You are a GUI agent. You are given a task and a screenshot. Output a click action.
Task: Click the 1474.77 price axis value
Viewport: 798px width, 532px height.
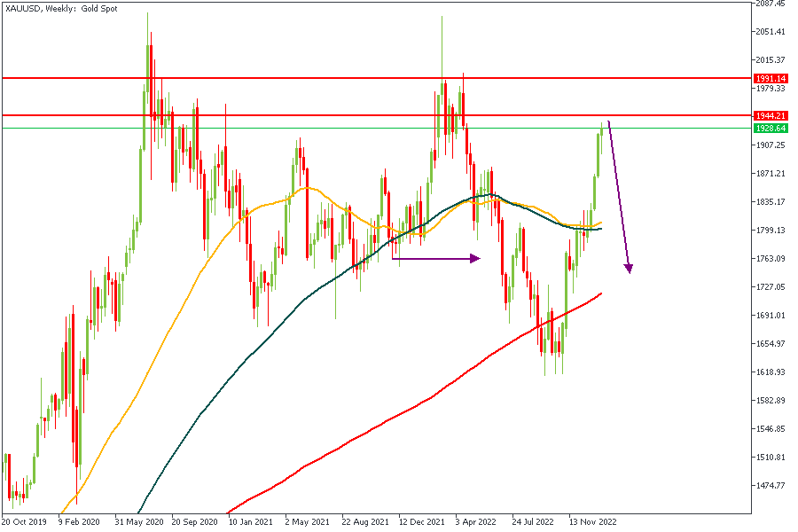(x=770, y=486)
